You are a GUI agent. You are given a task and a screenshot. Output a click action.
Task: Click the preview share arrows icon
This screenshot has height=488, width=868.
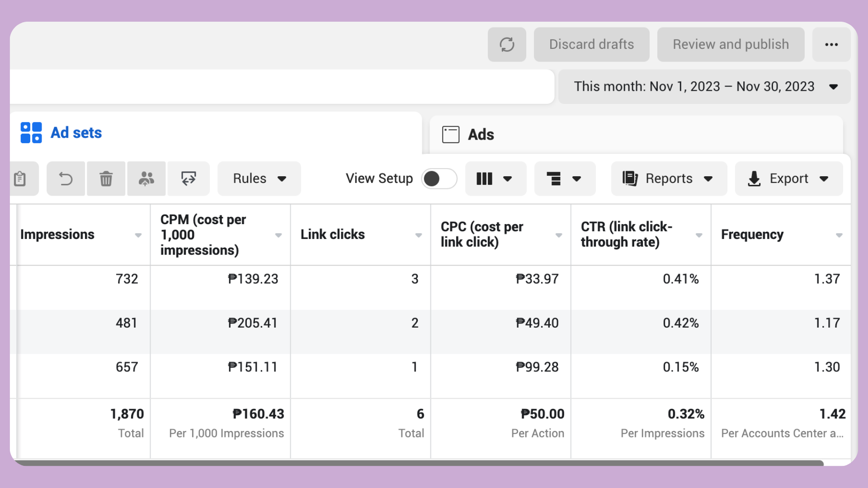189,178
